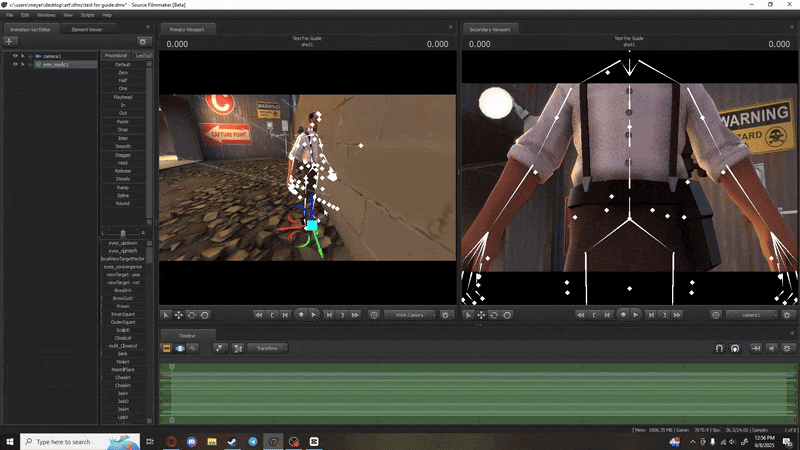Pick the selection tool in primary viewport

[x=166, y=315]
